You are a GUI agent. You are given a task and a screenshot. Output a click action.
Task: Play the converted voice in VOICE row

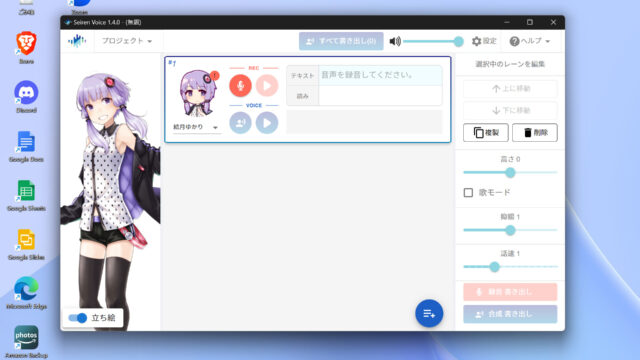point(267,122)
